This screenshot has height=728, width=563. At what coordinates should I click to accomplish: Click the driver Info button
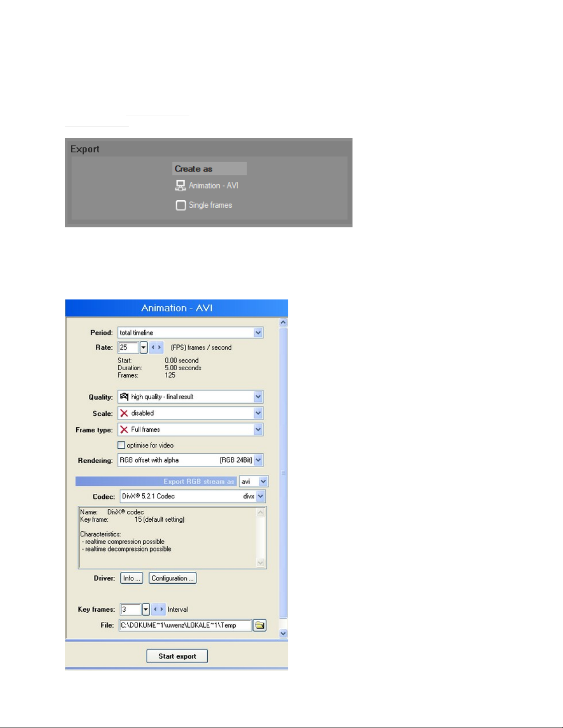click(x=131, y=578)
